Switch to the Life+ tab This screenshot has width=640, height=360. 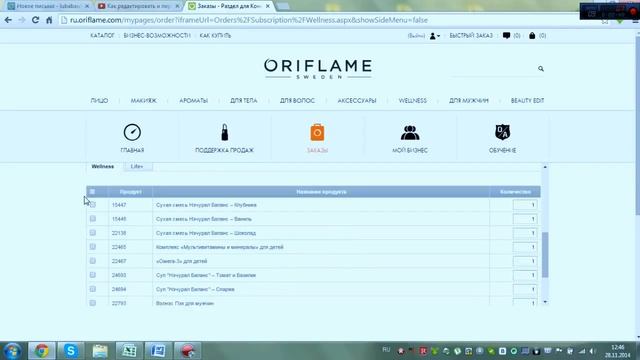click(x=137, y=167)
